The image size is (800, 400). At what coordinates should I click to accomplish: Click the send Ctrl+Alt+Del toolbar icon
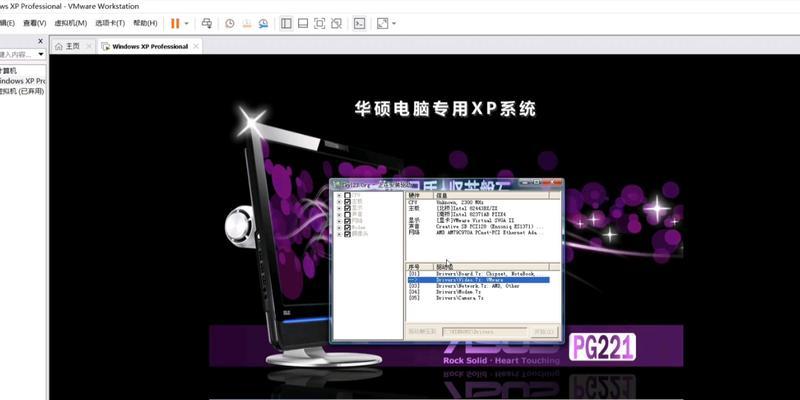(x=207, y=23)
